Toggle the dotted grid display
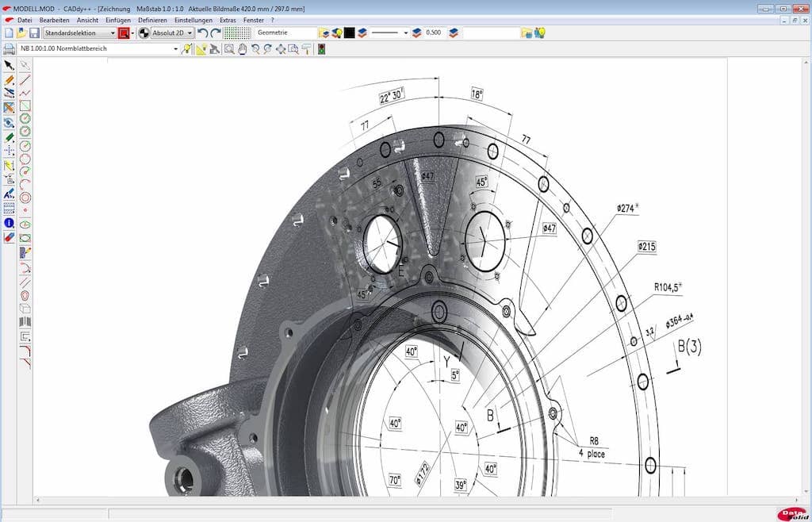 click(236, 33)
